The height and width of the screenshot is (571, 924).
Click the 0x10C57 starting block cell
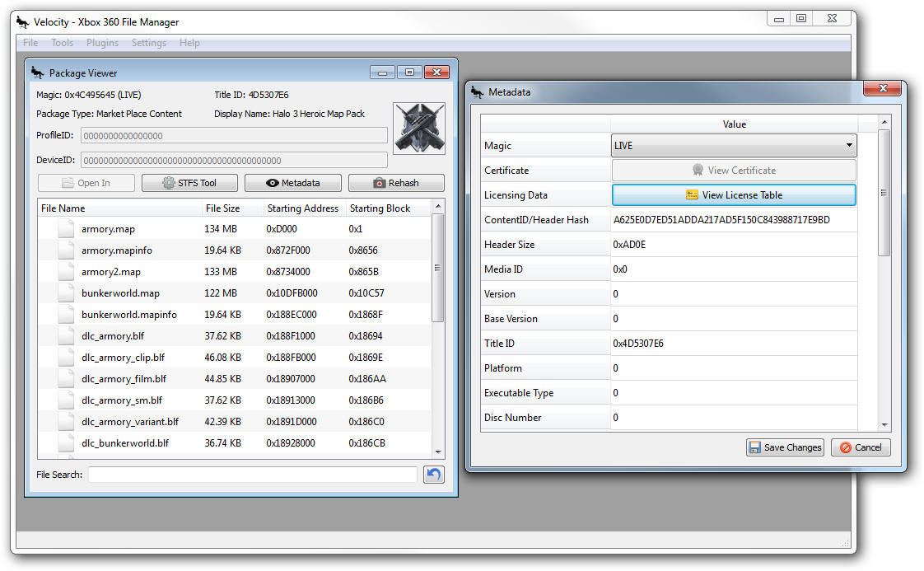point(366,293)
